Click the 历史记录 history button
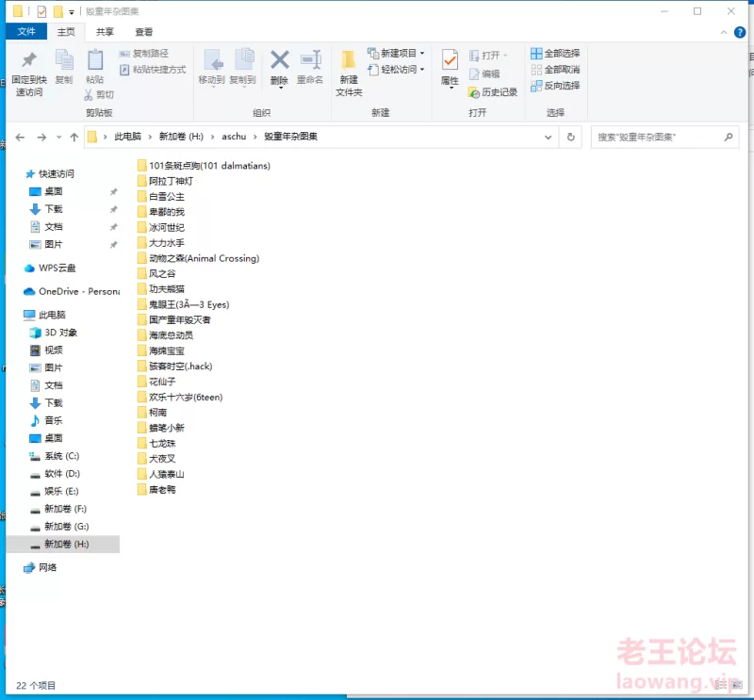This screenshot has width=754, height=700. pyautogui.click(x=493, y=91)
